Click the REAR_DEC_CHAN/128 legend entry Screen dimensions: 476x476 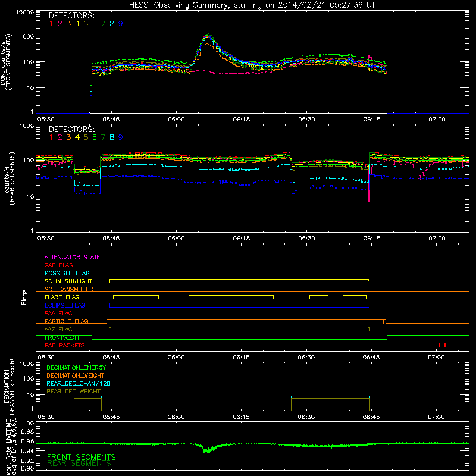[79, 383]
